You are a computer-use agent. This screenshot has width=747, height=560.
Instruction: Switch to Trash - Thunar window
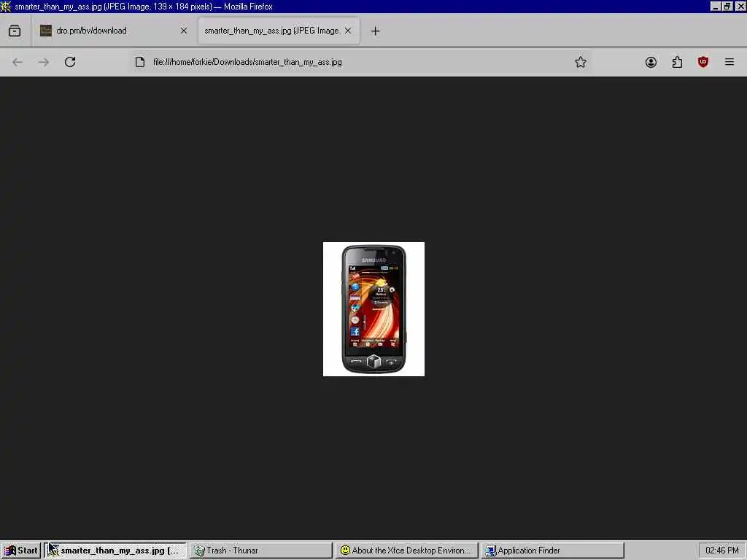pyautogui.click(x=260, y=551)
